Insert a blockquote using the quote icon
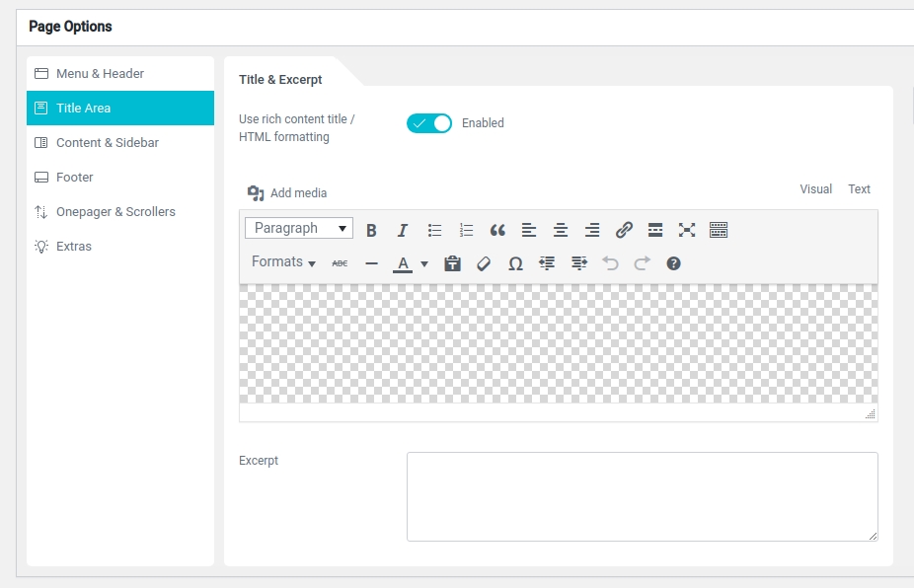The width and height of the screenshot is (914, 588). (497, 230)
